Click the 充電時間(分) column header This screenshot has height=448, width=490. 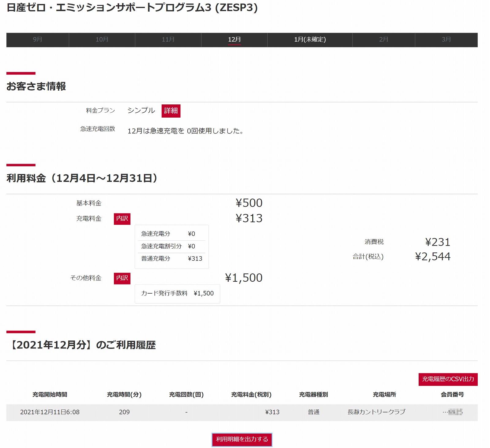124,394
